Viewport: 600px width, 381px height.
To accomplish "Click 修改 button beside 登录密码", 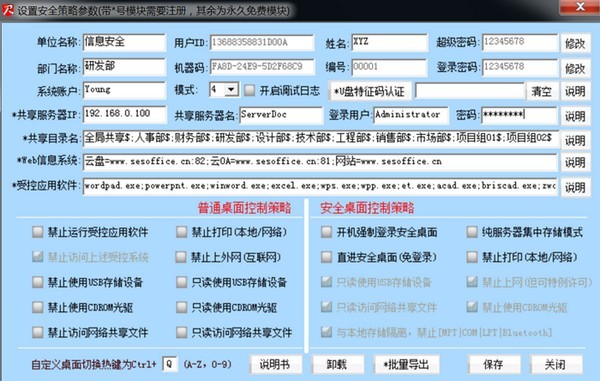I will point(575,68).
